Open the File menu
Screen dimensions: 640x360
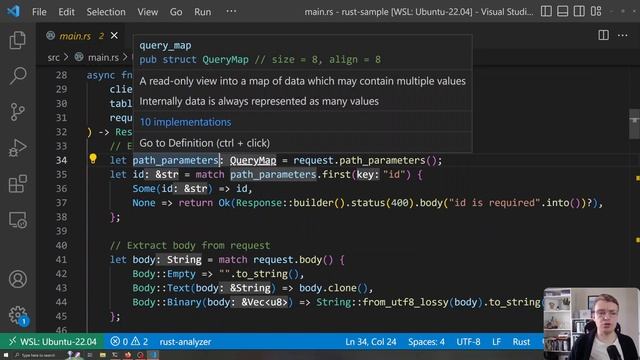[x=39, y=12]
